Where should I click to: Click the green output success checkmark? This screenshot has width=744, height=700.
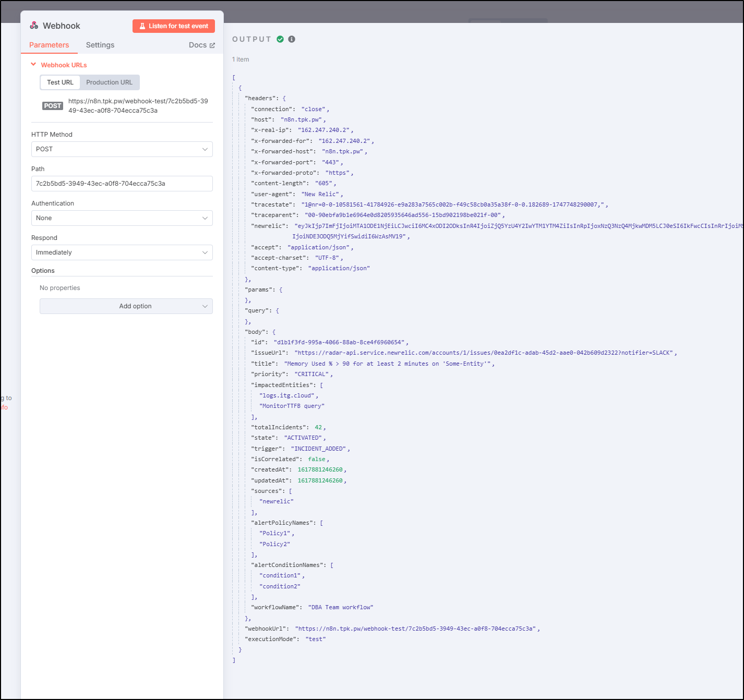[280, 39]
